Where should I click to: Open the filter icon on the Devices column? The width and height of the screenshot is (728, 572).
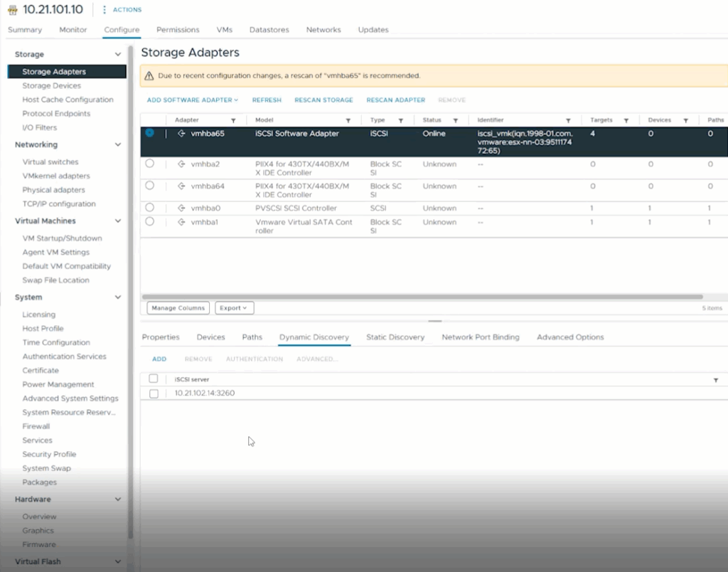686,120
